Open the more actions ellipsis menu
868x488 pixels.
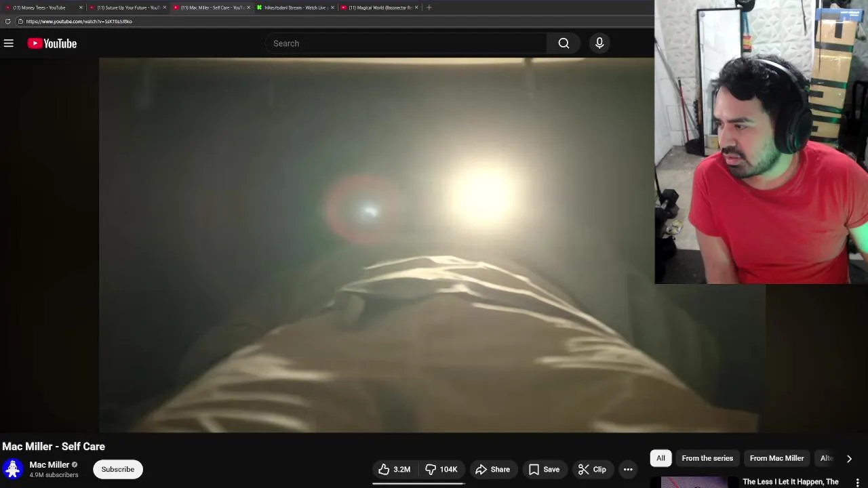point(628,469)
